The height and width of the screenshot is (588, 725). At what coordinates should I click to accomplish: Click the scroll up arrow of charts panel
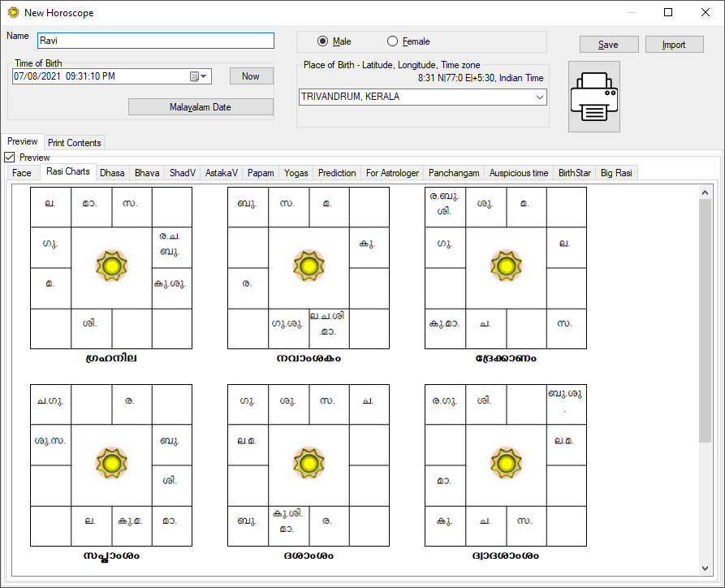(705, 192)
